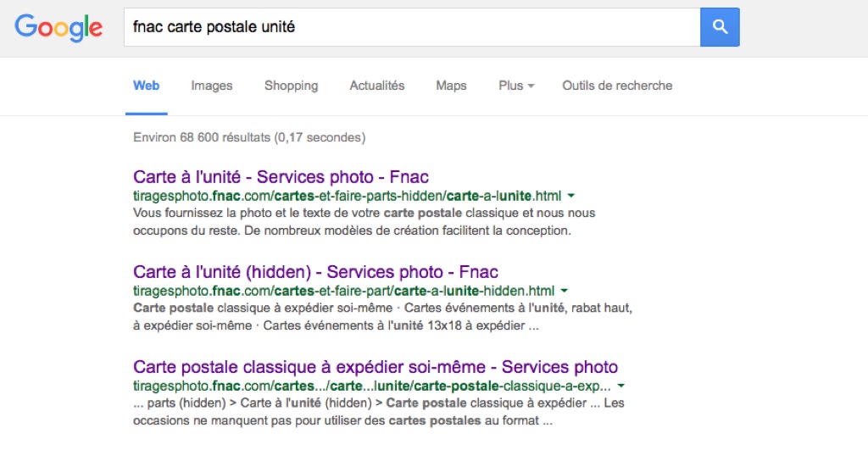Switch to the Shopping tab
Screen dimensions: 868x450
[292, 86]
